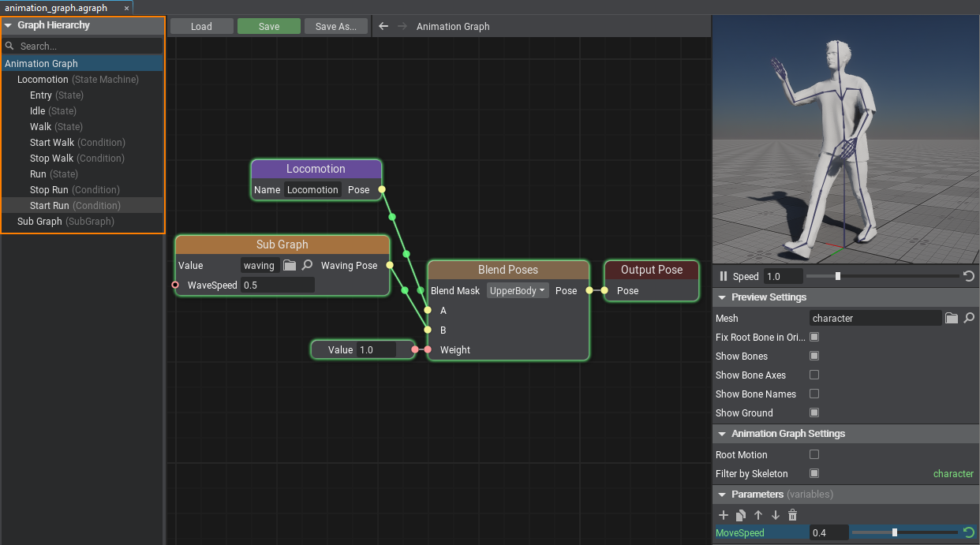Toggle Filter by Skeleton checkbox
The image size is (980, 545).
[814, 473]
